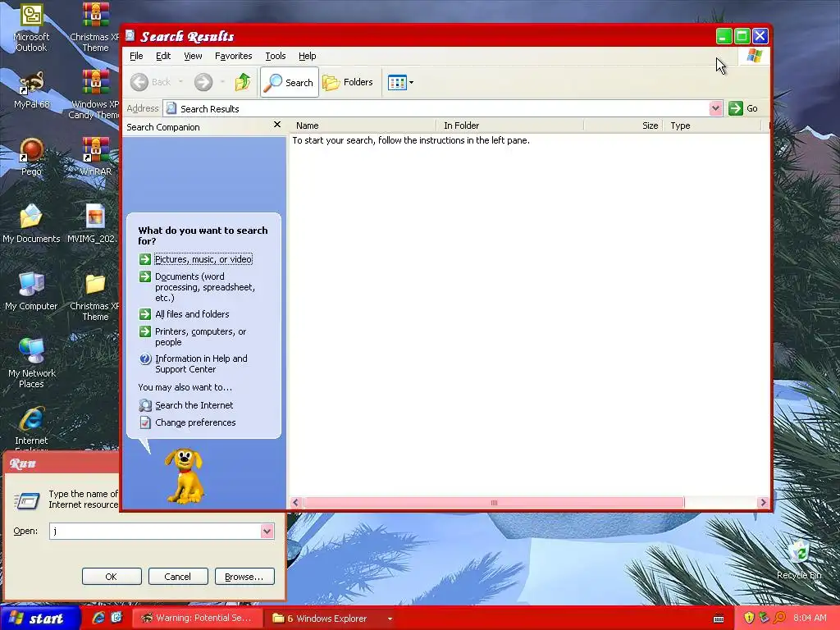Screen dimensions: 840x630
Task: Open the Favorites menu
Action: click(x=233, y=56)
